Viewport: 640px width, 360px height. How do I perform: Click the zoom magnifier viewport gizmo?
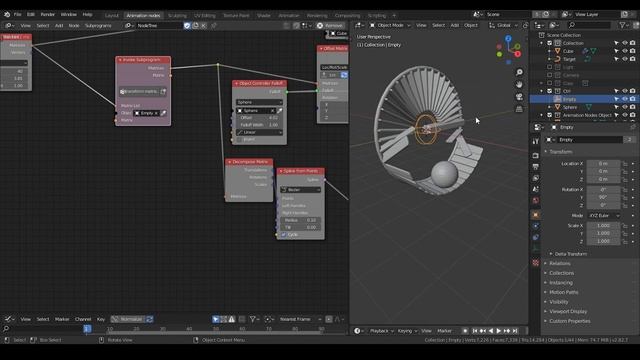[x=519, y=72]
